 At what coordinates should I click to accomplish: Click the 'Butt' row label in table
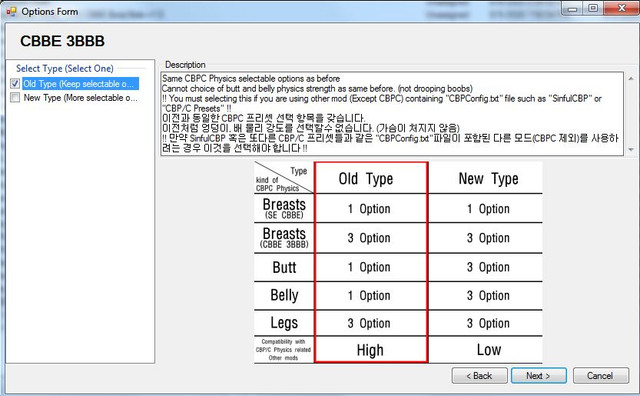pyautogui.click(x=284, y=267)
